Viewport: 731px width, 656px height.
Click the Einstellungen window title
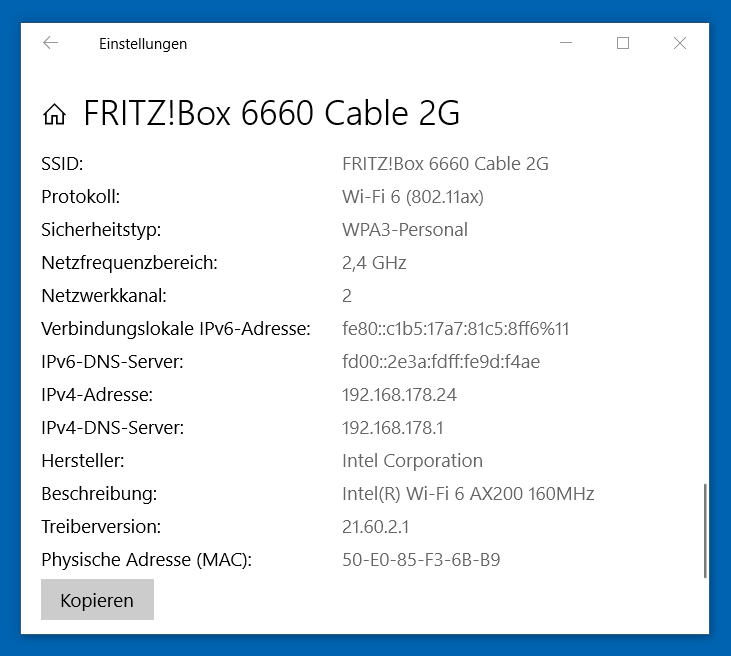click(x=143, y=44)
